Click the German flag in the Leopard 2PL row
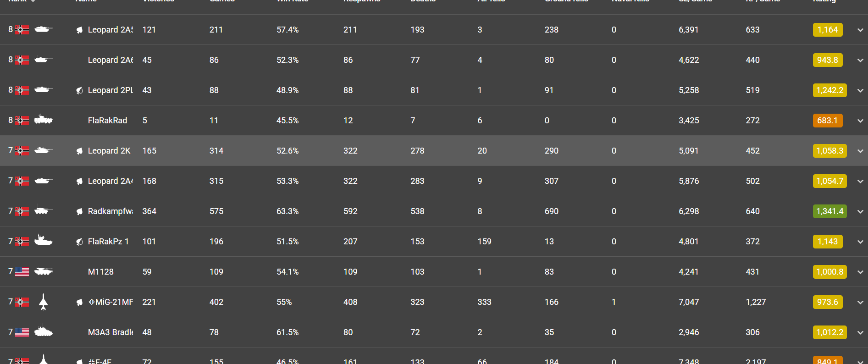 click(22, 90)
